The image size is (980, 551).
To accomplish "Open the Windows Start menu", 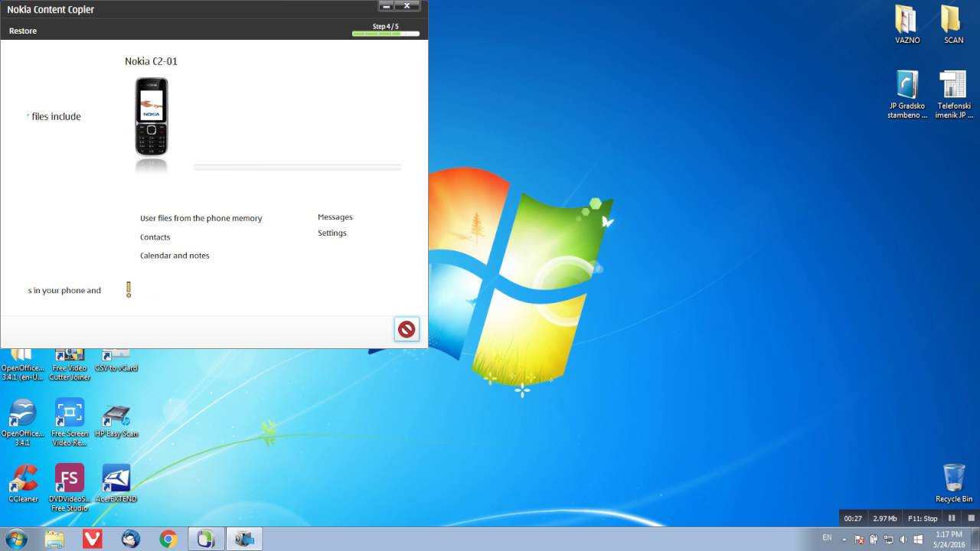I will pos(15,539).
